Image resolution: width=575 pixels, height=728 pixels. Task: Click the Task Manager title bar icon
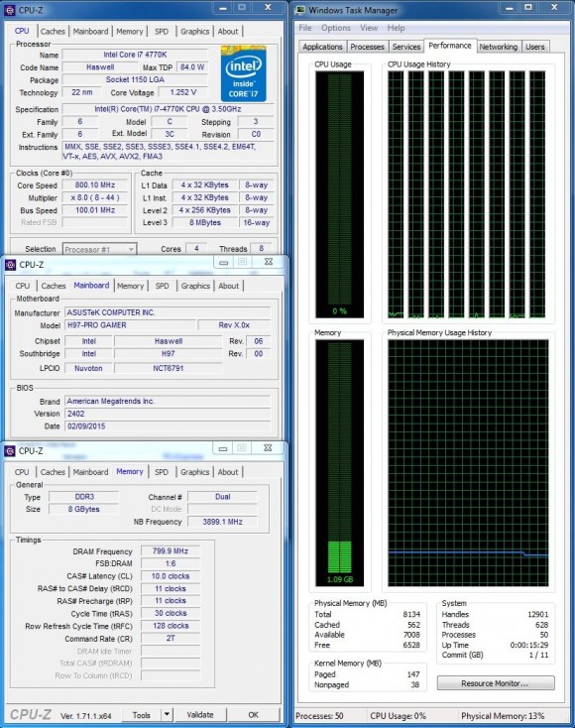(300, 10)
